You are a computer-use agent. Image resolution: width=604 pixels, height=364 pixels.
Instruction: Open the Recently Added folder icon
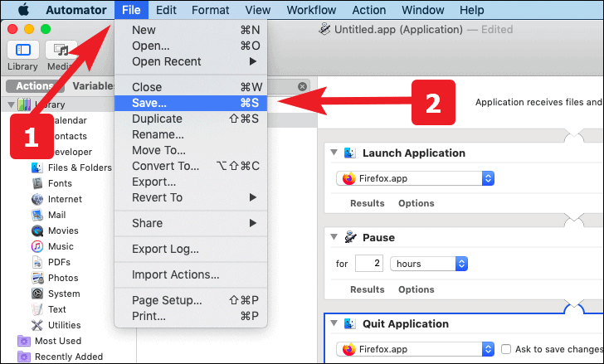24,357
